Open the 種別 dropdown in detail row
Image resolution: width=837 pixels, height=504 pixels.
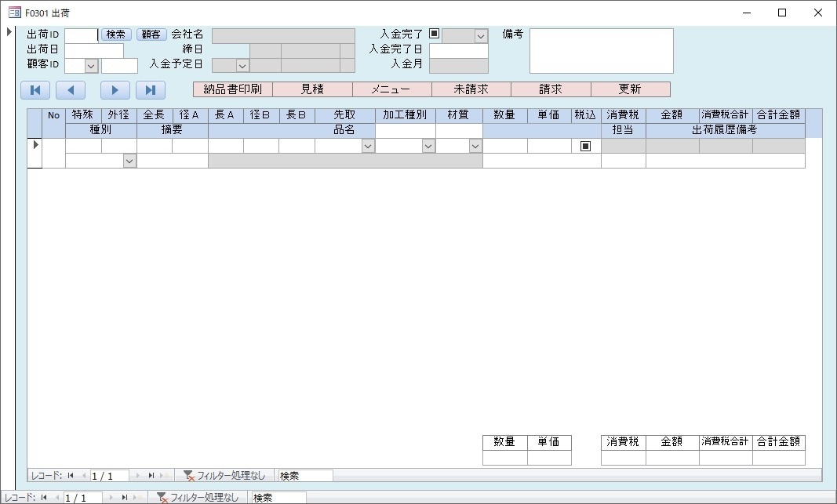tap(129, 161)
